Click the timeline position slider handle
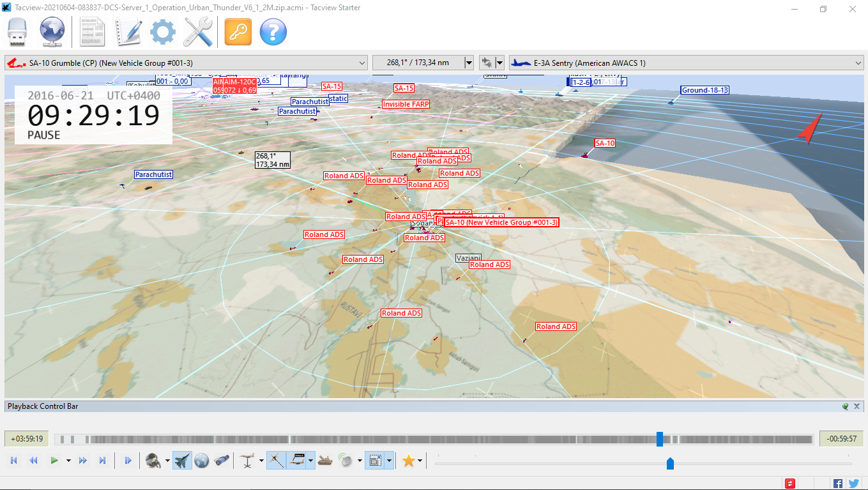The image size is (868, 490). click(660, 439)
